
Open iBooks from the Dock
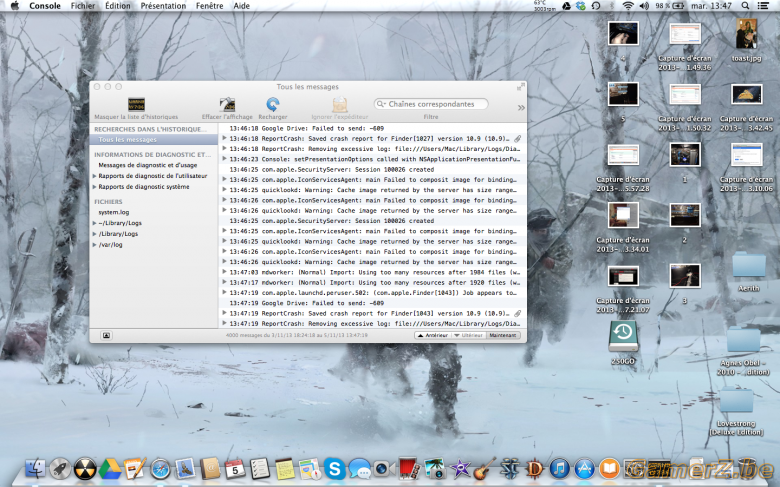pyautogui.click(x=609, y=469)
